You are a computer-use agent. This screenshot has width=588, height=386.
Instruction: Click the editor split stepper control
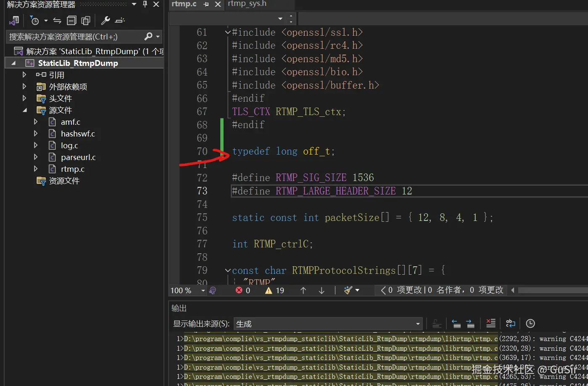pos(291,18)
